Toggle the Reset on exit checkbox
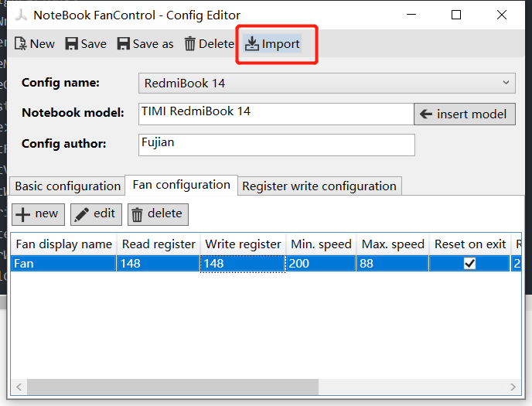The width and height of the screenshot is (532, 406). click(x=469, y=264)
